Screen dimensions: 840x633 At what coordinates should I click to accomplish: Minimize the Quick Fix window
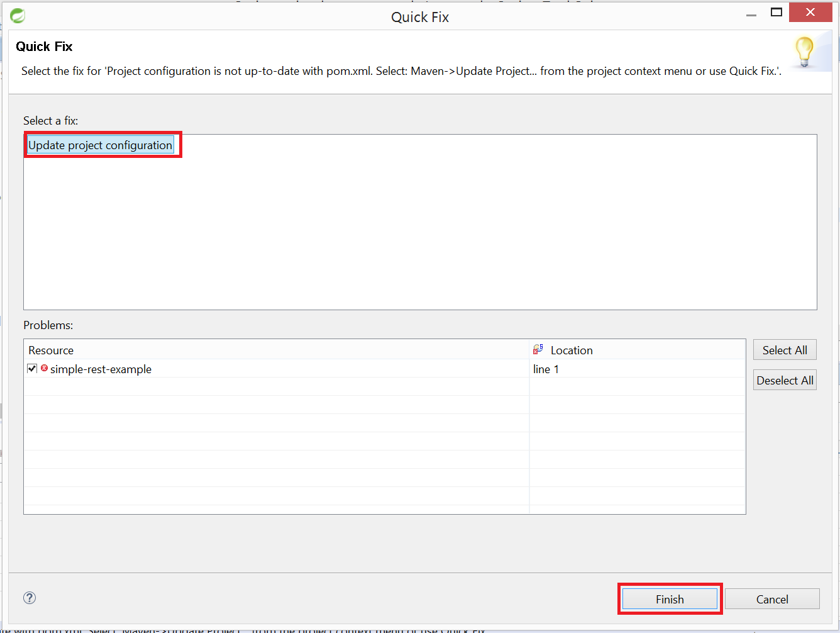click(751, 14)
